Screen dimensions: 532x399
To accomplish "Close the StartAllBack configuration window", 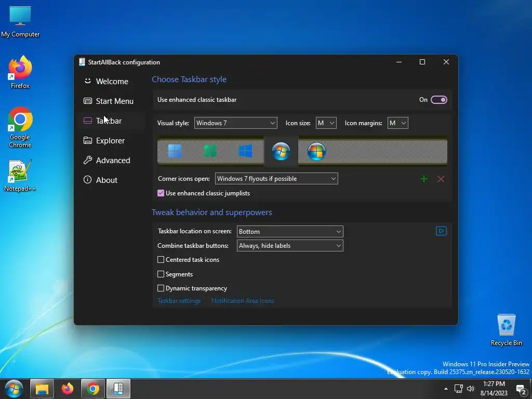I will [446, 62].
